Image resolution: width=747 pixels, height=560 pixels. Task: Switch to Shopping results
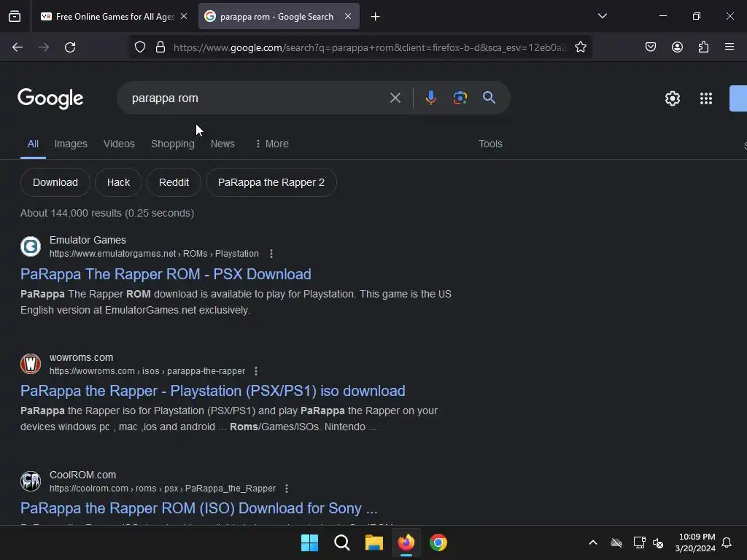(x=173, y=144)
